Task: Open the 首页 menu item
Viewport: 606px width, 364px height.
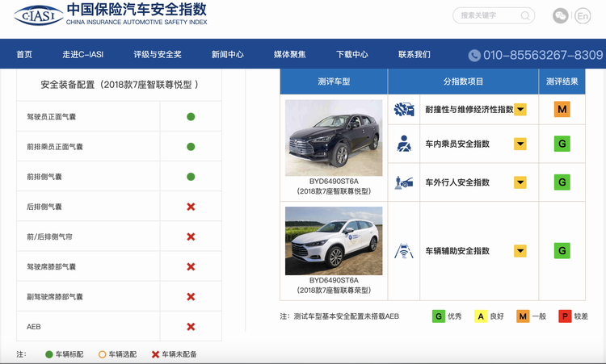Action: 24,54
